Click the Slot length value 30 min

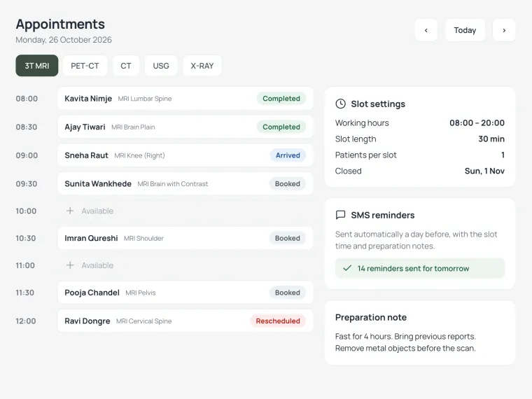[491, 139]
